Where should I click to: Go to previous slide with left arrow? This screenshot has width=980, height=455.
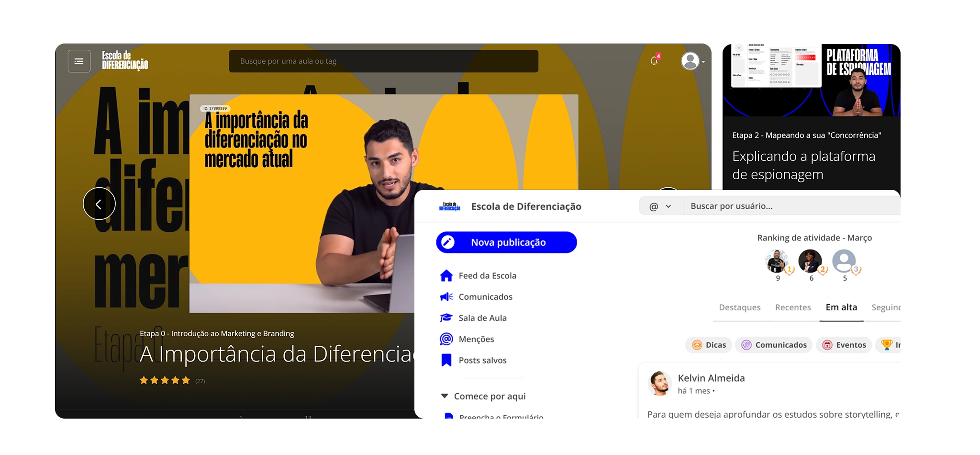(99, 204)
